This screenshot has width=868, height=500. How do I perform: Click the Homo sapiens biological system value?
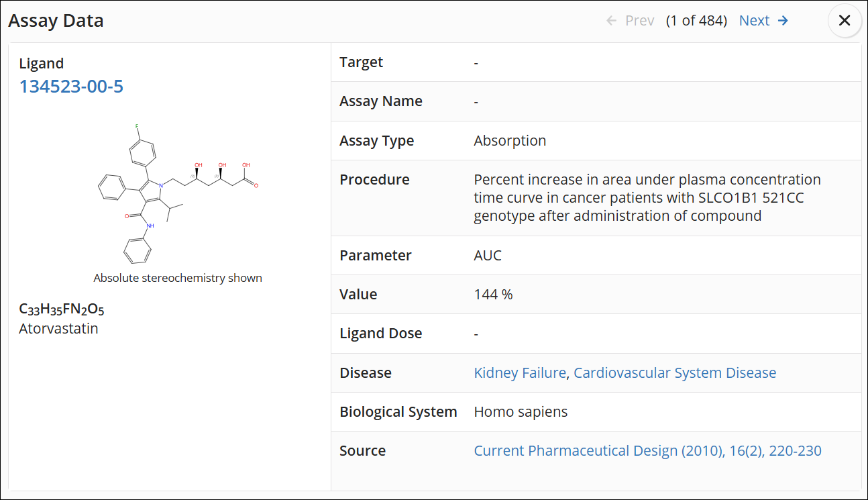(x=521, y=412)
